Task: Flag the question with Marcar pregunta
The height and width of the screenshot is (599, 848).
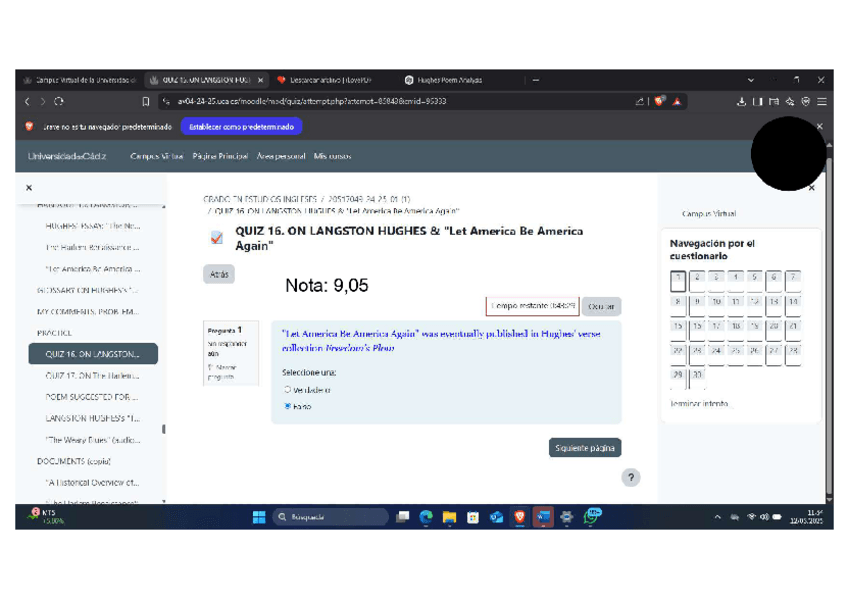Action: 223,372
